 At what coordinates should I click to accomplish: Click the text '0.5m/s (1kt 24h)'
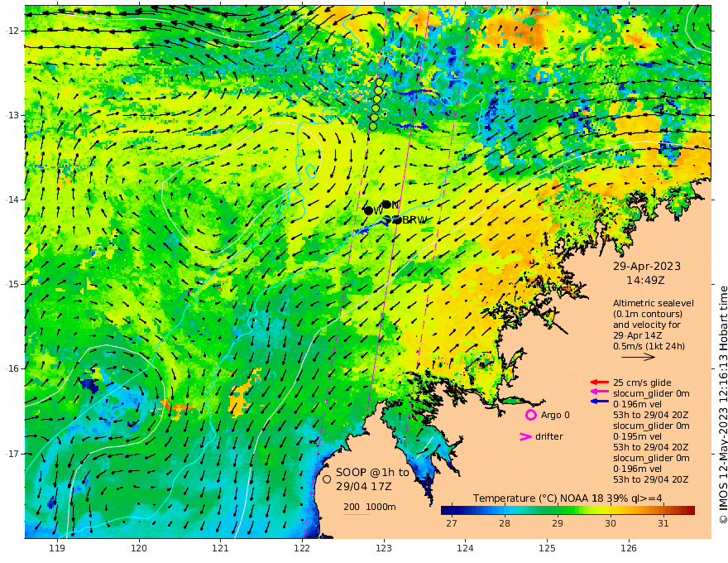[x=649, y=346]
